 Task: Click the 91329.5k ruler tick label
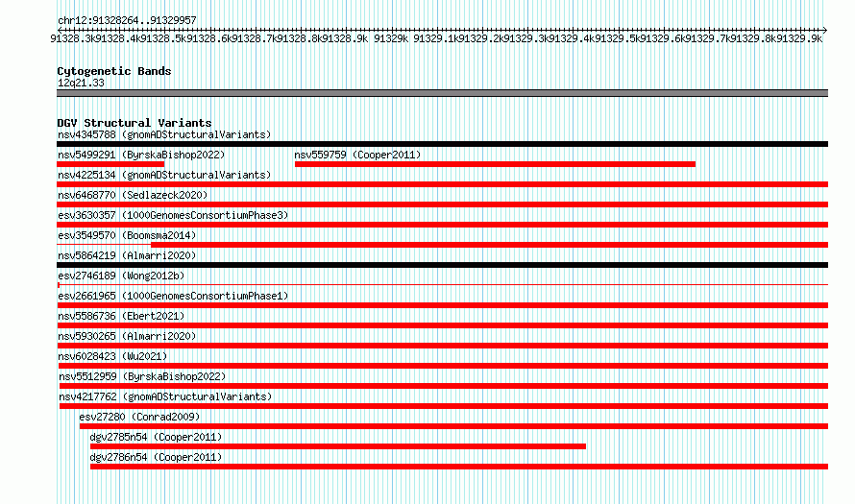point(618,38)
